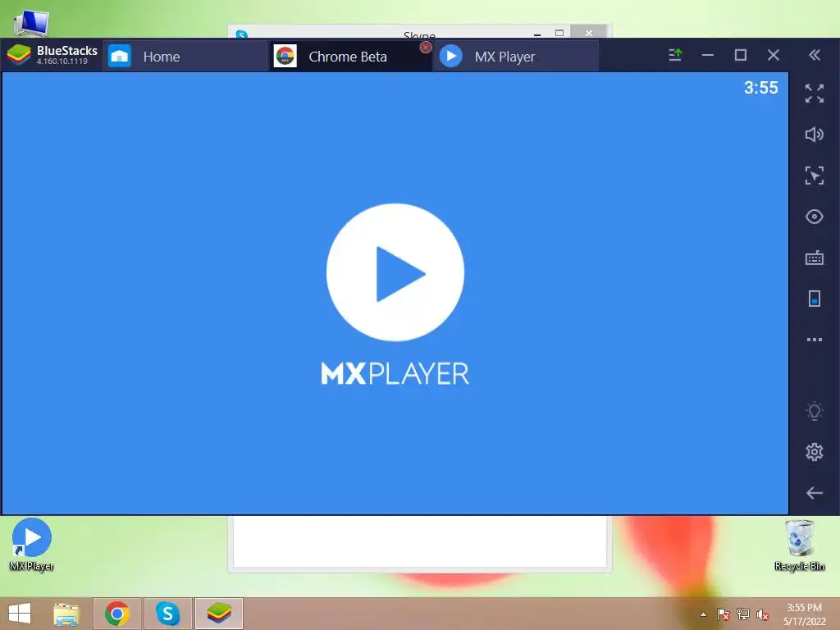Switch to Skype from taskbar
Screen dimensions: 840x630
click(167, 614)
